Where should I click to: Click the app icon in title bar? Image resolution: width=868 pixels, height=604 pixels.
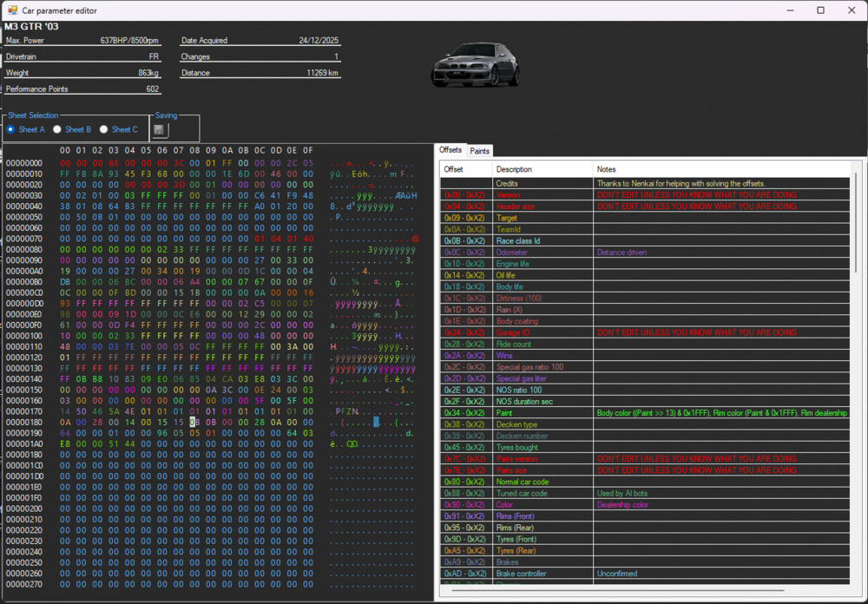(12, 10)
